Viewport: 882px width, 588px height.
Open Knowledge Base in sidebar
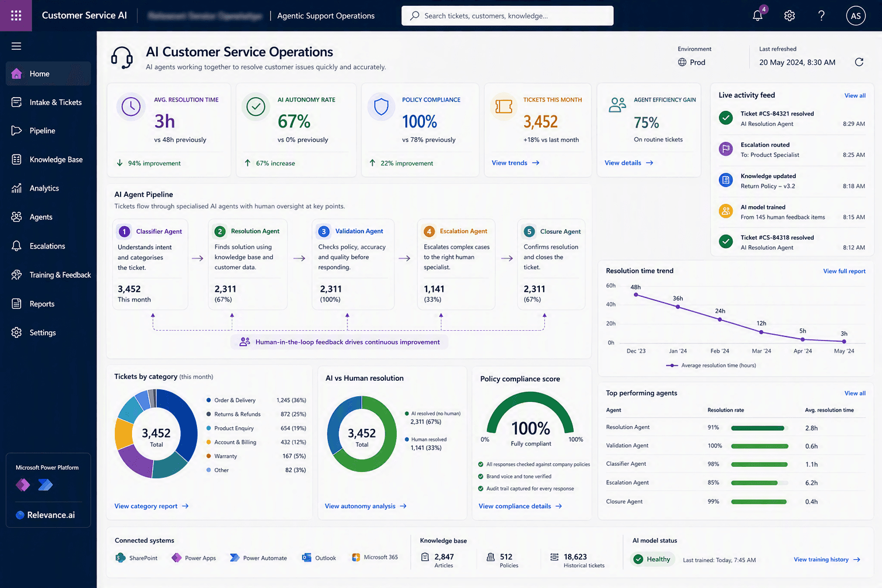click(48, 160)
